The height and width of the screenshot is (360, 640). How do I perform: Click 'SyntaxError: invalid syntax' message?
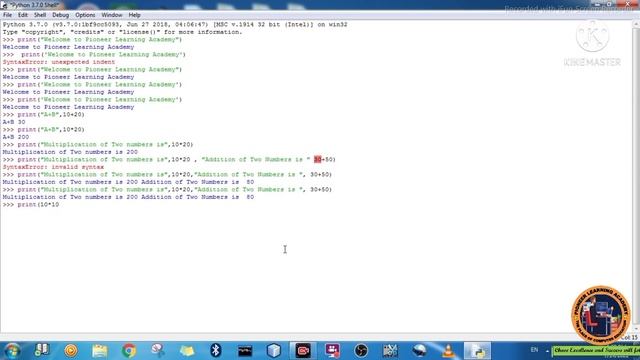click(53, 167)
